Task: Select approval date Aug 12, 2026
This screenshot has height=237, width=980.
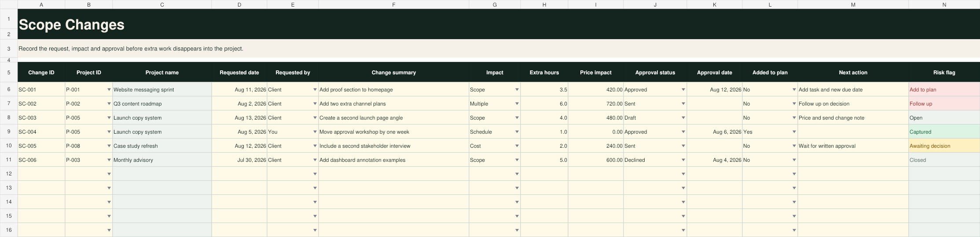Action: (x=715, y=90)
